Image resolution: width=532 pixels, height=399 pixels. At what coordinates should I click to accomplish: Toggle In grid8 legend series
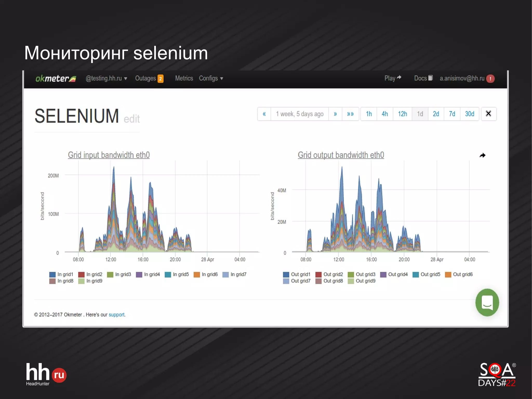point(61,281)
